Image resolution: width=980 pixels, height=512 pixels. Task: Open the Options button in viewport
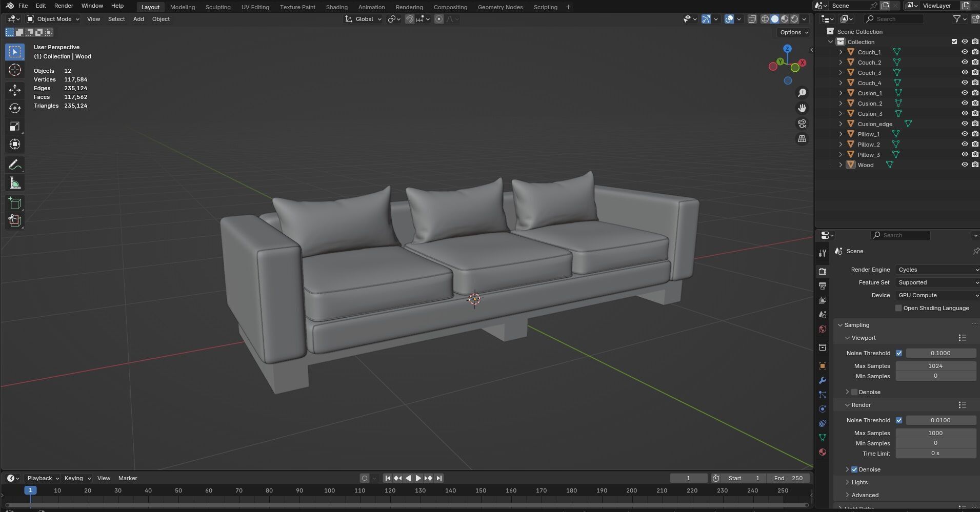pyautogui.click(x=794, y=32)
